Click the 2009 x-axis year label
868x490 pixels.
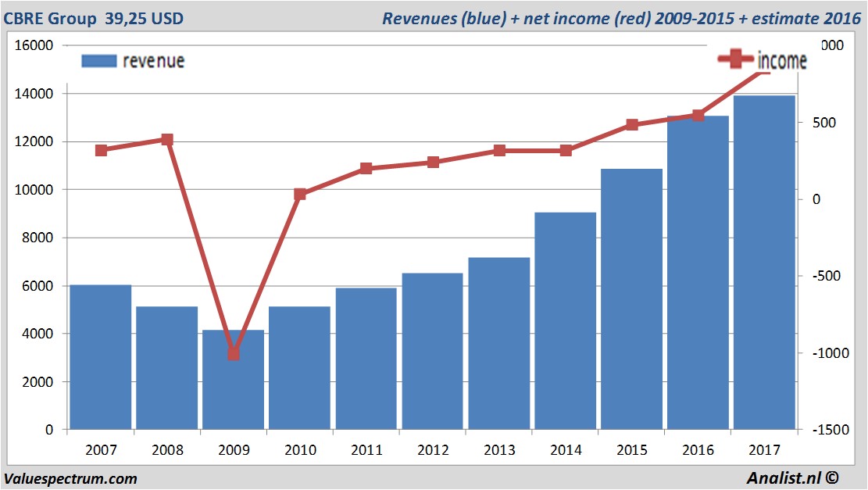234,449
